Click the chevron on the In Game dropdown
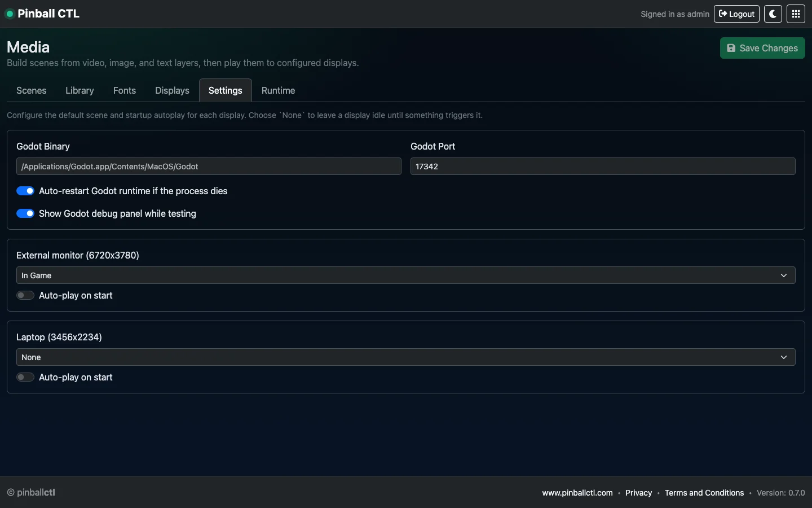This screenshot has width=812, height=508. tap(783, 275)
